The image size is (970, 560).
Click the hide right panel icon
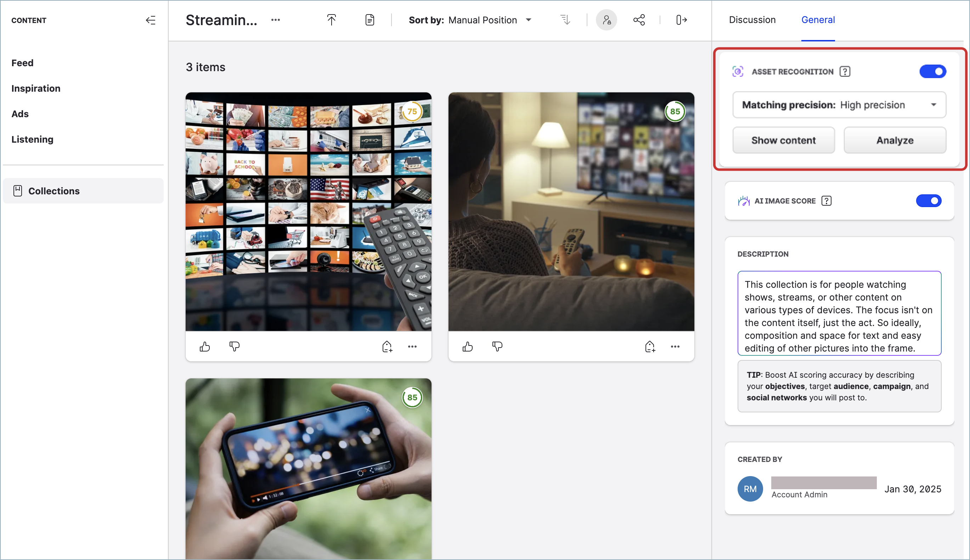click(x=681, y=20)
